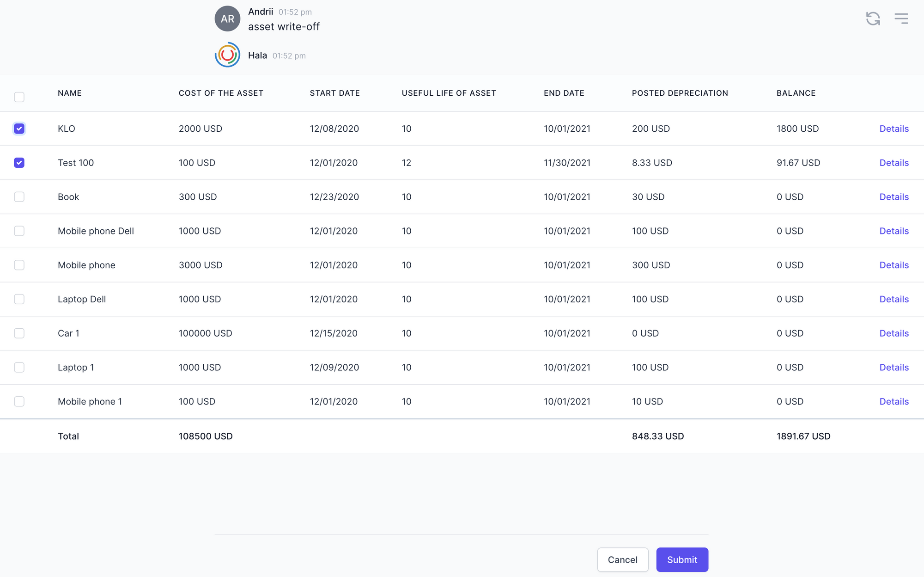This screenshot has width=924, height=577.
Task: Open Details for Laptop Dell
Action: coord(894,299)
